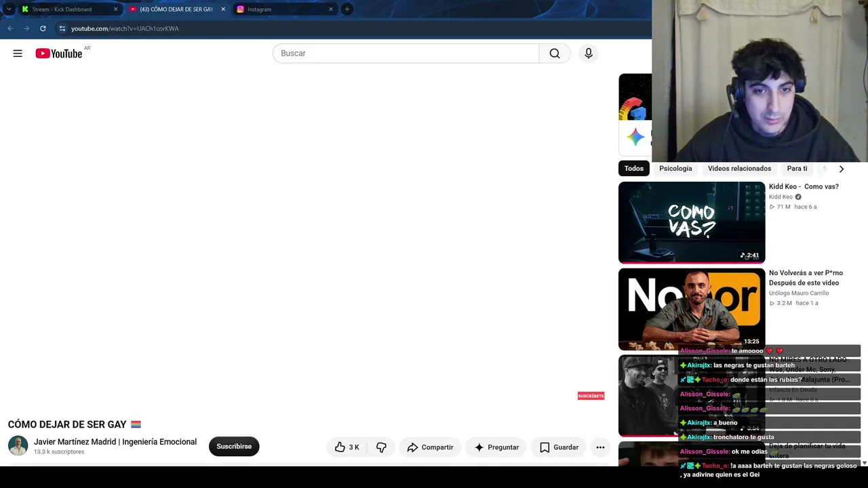Click the Buscar search field
Viewport: 868px width, 488px height.
[x=406, y=54]
